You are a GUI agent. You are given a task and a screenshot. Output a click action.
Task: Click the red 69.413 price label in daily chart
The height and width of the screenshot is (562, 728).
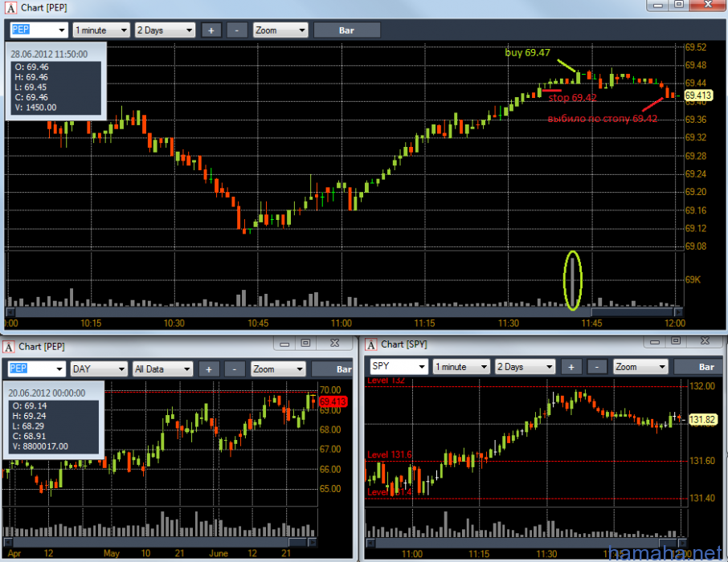click(333, 401)
